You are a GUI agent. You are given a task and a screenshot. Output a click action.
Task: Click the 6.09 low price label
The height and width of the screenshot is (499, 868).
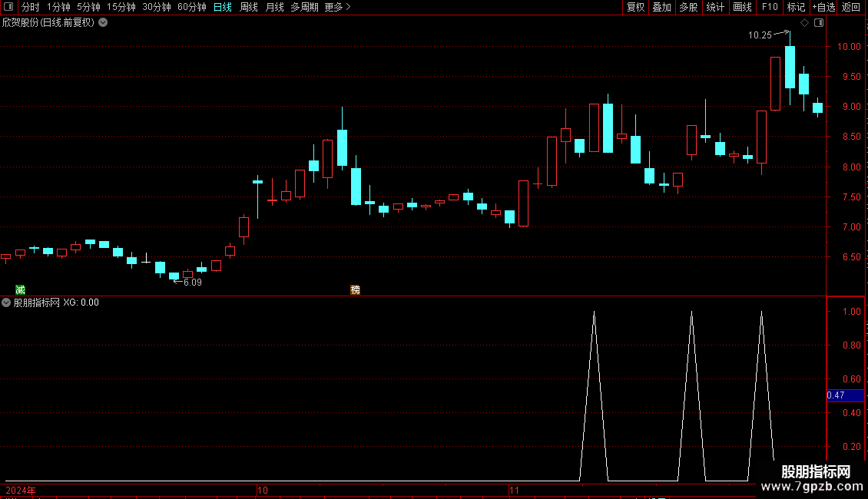[x=193, y=283]
